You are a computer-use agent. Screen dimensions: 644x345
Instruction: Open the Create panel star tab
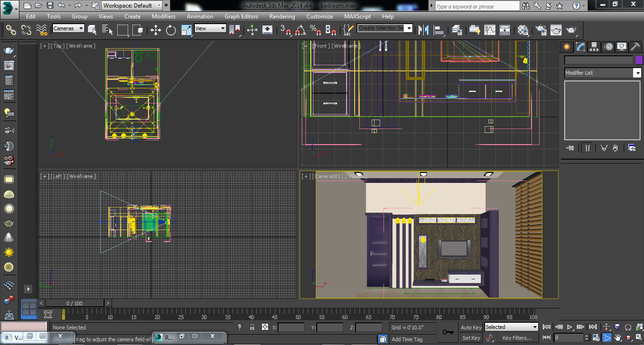[x=566, y=46]
